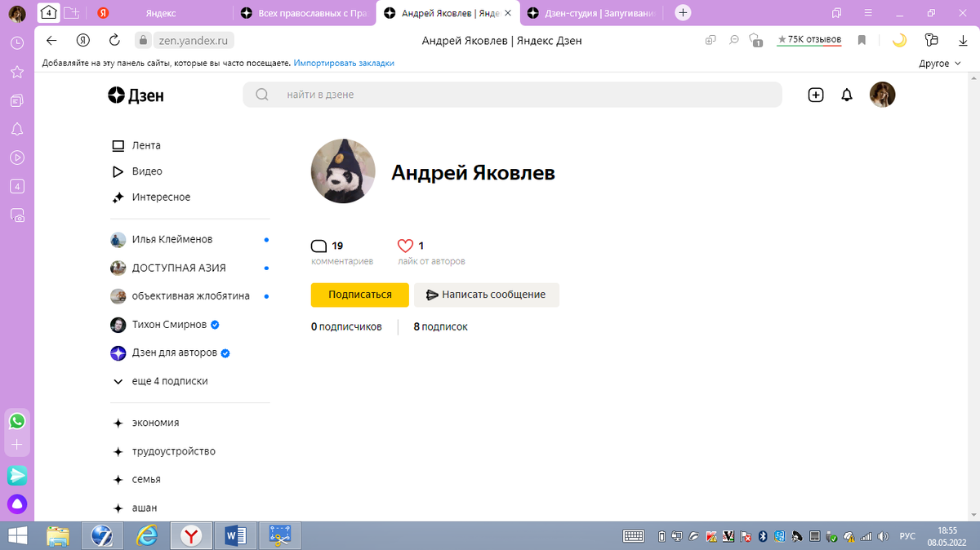Open the screenshot camera icon in the side panel
This screenshot has width=980, height=550.
click(x=17, y=215)
